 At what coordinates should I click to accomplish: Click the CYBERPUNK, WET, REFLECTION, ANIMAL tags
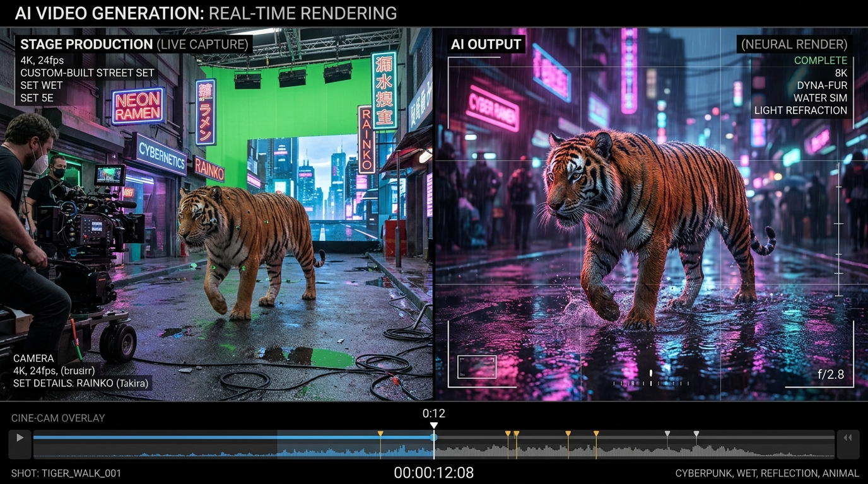(x=767, y=473)
